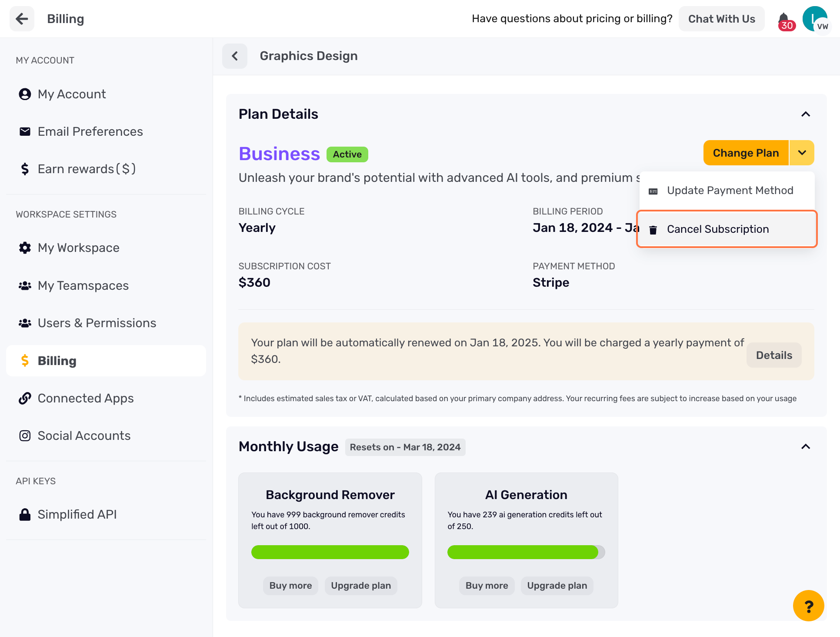The width and height of the screenshot is (840, 637).
Task: Open My Teamspaces settings
Action: coord(106,285)
